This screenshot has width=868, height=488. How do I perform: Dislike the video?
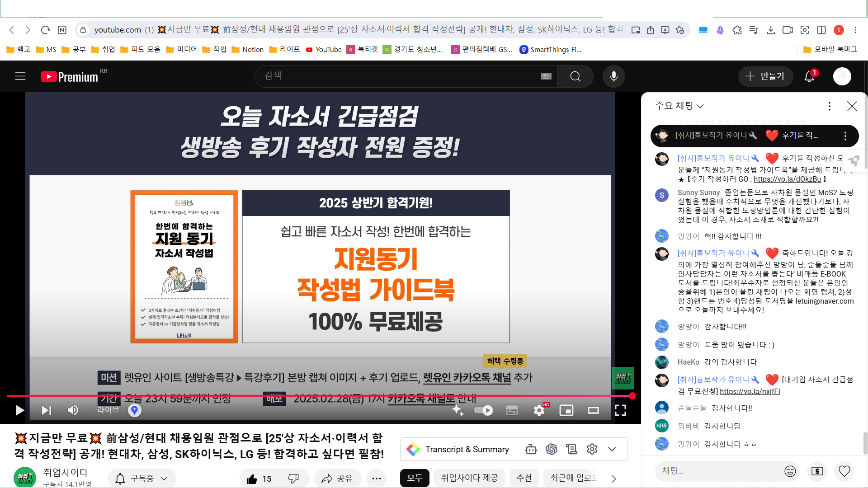pos(294,479)
